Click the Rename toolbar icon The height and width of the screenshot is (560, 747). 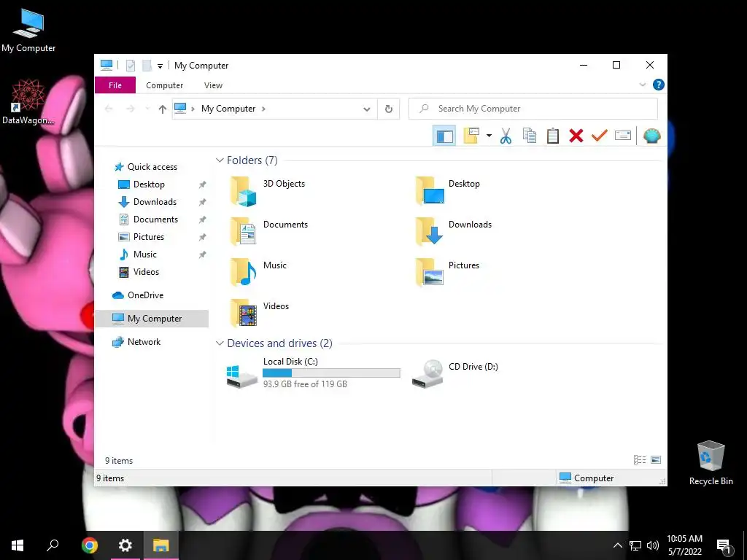click(x=623, y=136)
